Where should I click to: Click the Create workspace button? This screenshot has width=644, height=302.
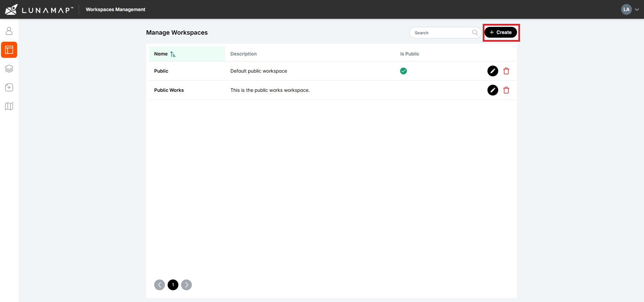501,32
